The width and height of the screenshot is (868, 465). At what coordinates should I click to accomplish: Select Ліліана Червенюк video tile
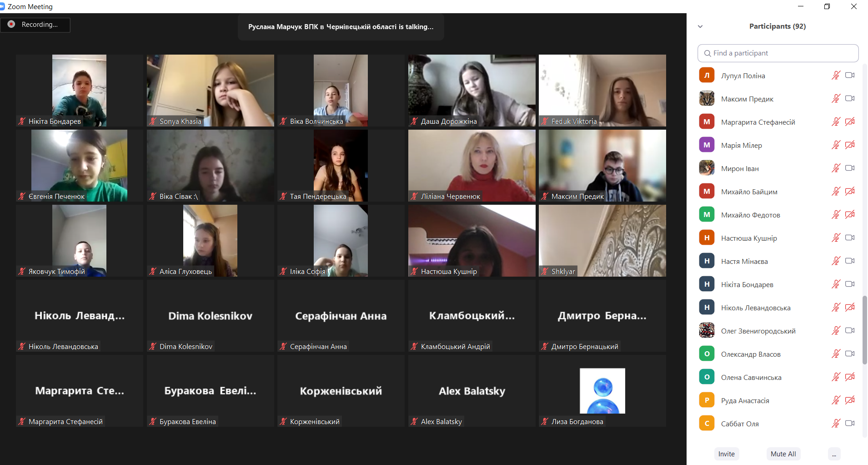[472, 166]
